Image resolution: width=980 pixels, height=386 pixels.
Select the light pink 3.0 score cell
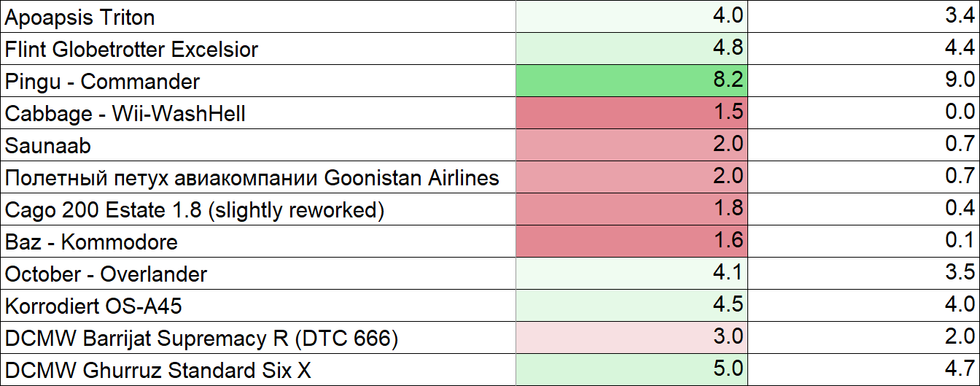click(x=631, y=338)
